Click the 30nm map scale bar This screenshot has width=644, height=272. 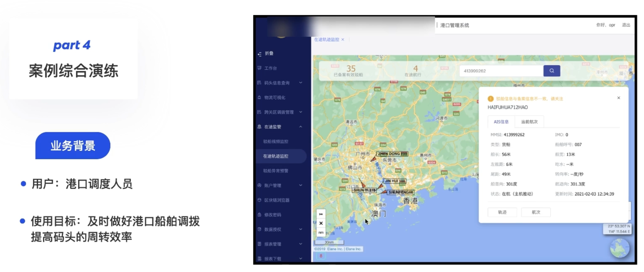(329, 242)
